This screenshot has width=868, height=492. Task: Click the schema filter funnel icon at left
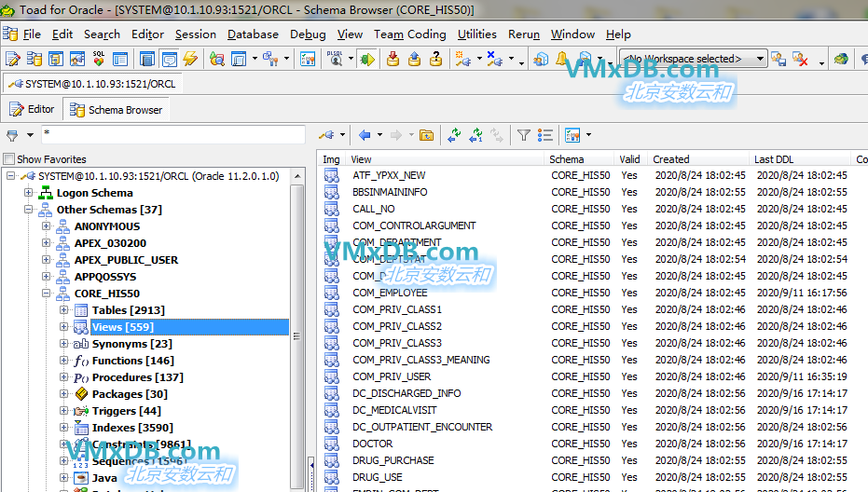coord(12,135)
